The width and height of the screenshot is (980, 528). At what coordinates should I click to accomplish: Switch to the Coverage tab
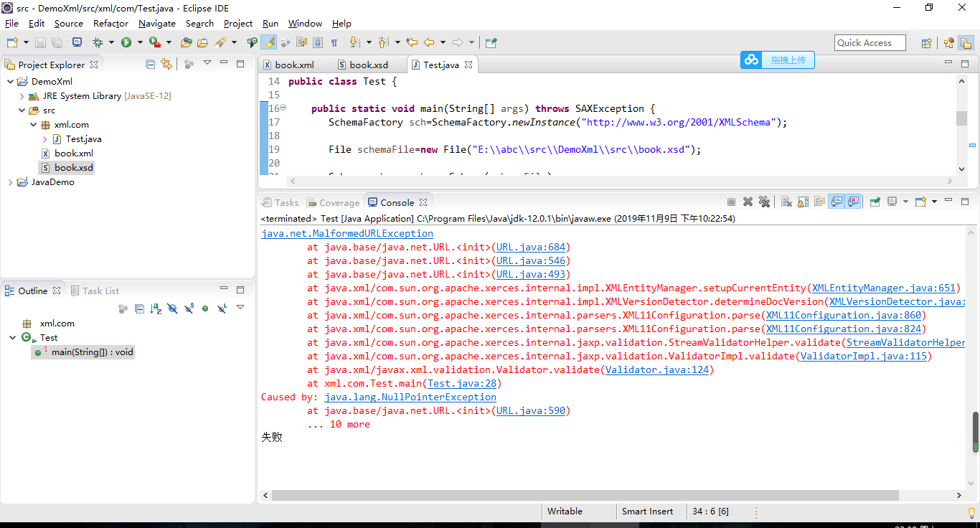click(x=332, y=202)
